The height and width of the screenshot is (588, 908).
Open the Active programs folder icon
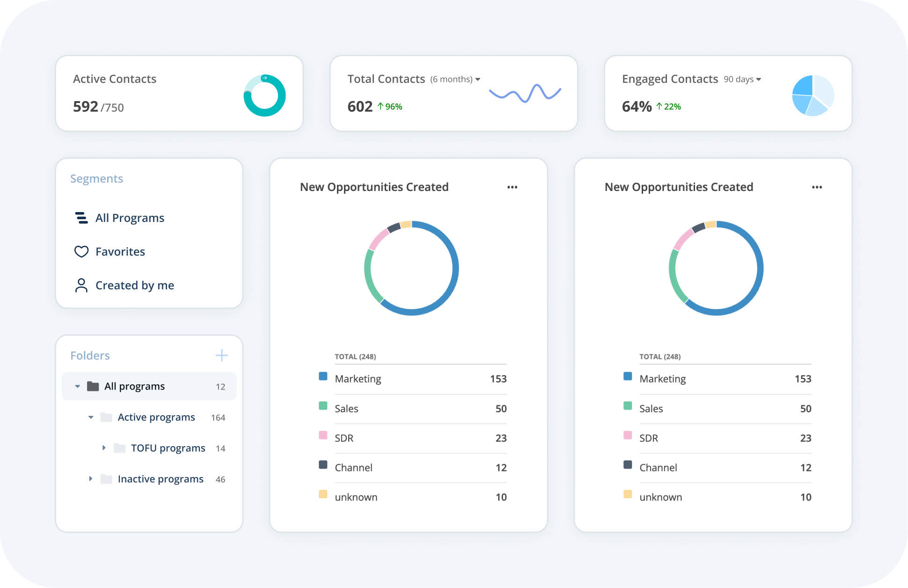[x=106, y=417]
